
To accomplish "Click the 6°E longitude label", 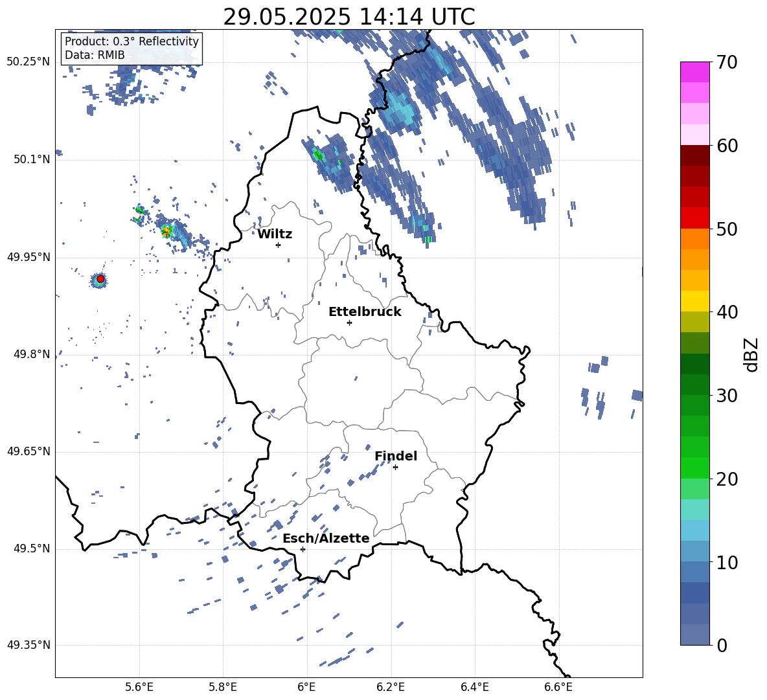I will (306, 687).
